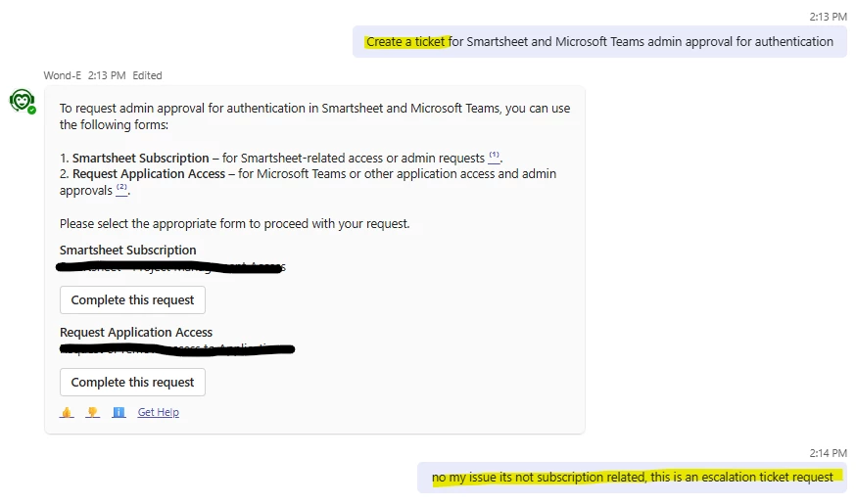856x504 pixels.
Task: Click the bold 'Request Application Access' list item
Action: tap(149, 174)
